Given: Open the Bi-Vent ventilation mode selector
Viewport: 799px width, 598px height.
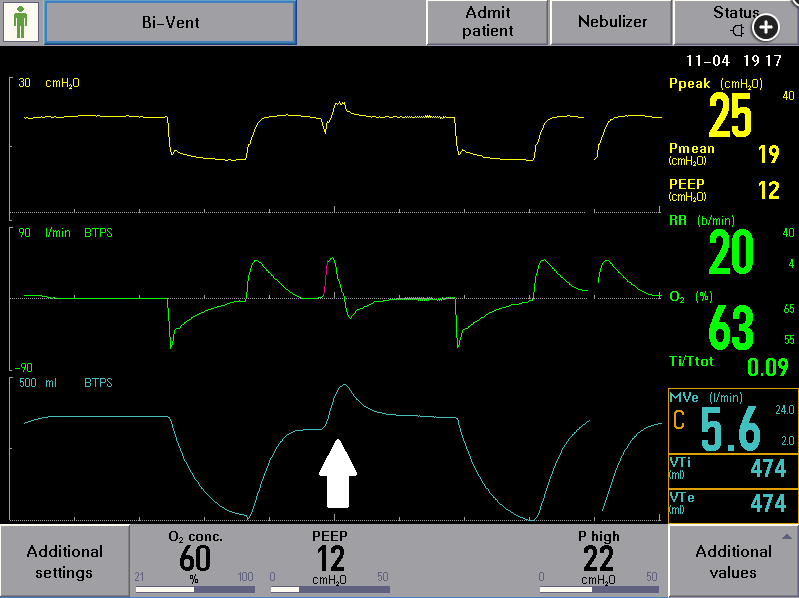Looking at the screenshot, I should click(170, 22).
